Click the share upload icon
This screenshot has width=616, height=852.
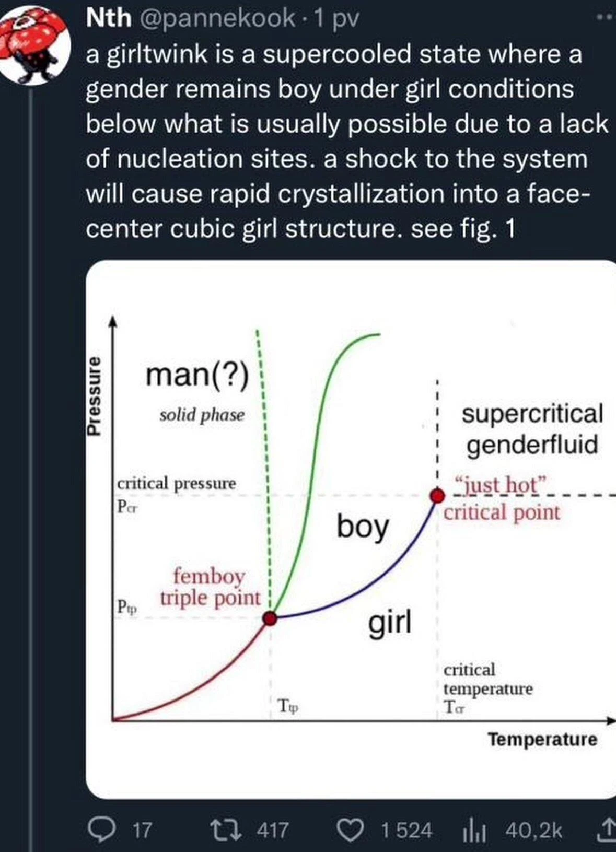coord(608,829)
